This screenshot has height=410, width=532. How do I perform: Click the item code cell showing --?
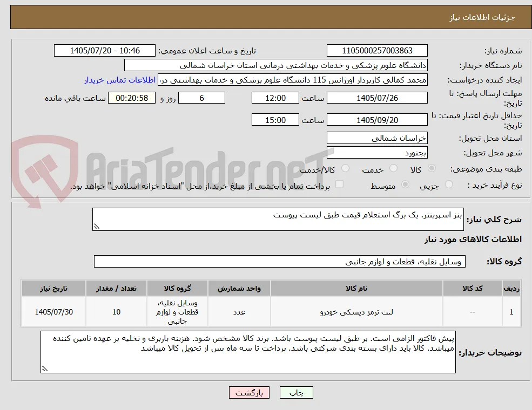point(473,312)
